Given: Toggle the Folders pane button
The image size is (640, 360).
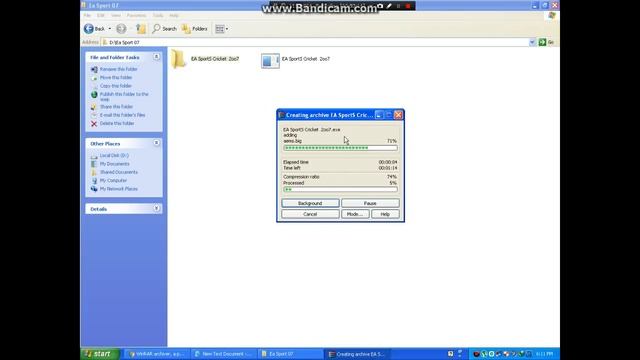Looking at the screenshot, I should click(x=195, y=29).
